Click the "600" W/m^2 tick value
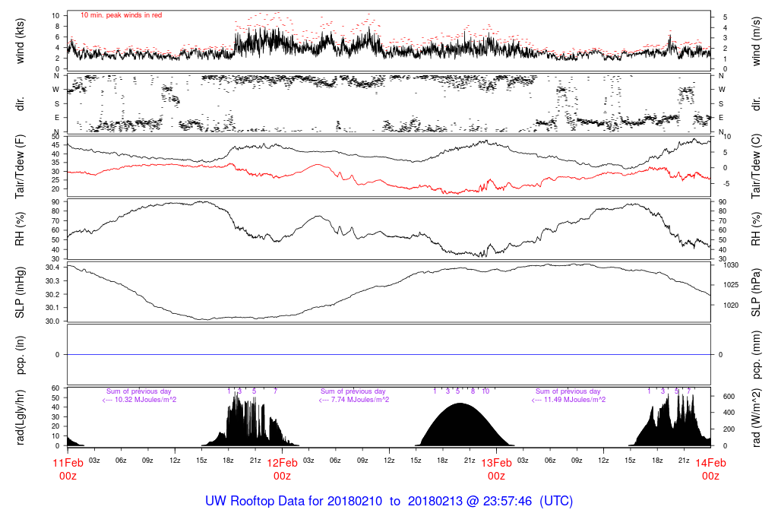Image resolution: width=778 pixels, height=532 pixels. [729, 397]
